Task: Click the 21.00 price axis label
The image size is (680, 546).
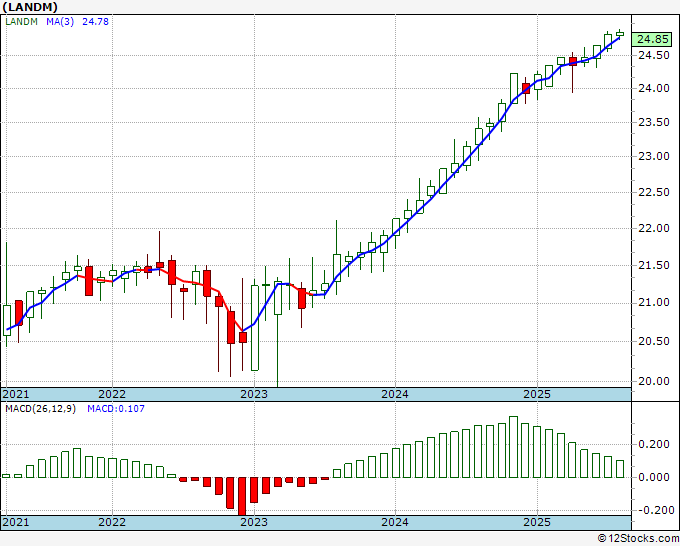Action: 654,302
